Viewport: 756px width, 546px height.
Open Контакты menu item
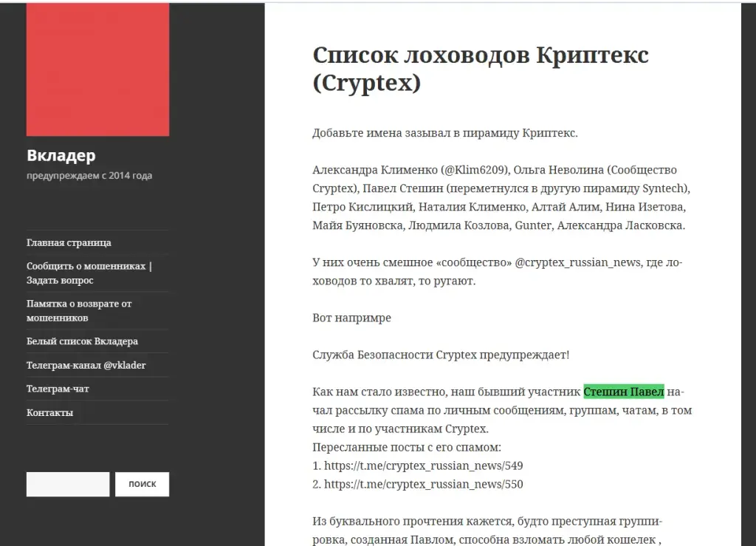[50, 412]
